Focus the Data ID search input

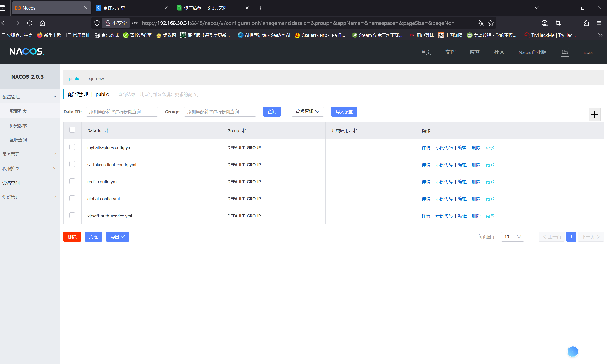[x=122, y=112]
